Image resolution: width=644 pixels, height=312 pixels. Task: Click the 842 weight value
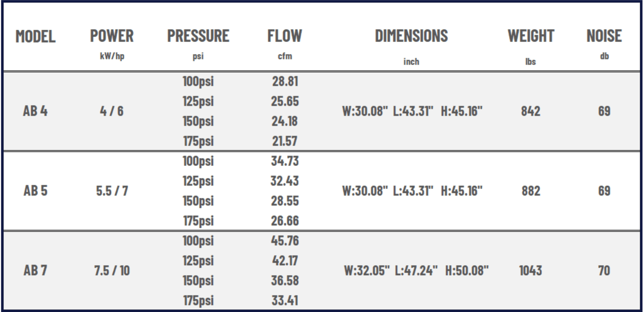tap(531, 111)
